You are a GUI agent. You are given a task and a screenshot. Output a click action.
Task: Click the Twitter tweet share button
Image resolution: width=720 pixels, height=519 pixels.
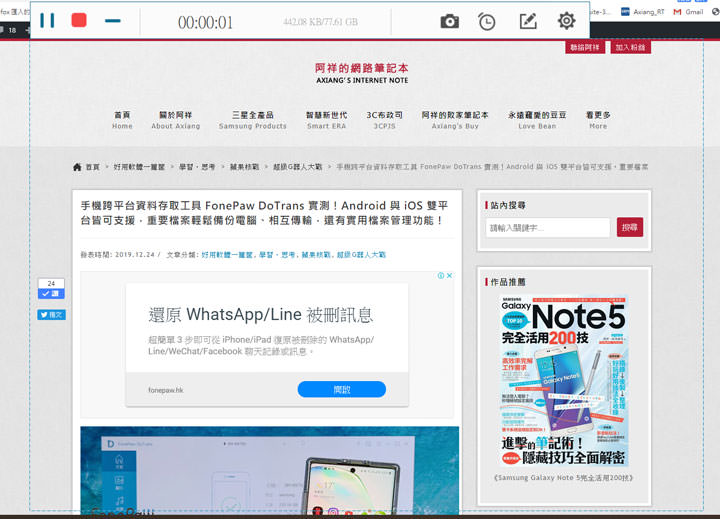[51, 315]
